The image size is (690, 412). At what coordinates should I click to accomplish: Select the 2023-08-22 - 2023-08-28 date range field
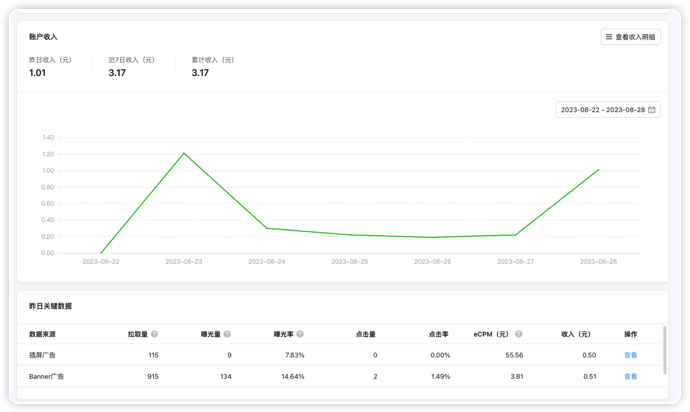[x=608, y=110]
